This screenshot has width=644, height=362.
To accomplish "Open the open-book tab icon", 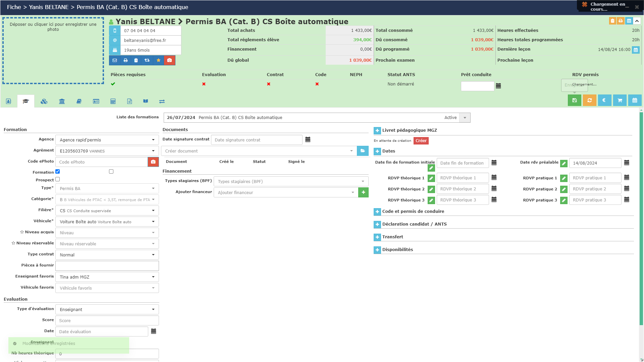I will coord(146,101).
